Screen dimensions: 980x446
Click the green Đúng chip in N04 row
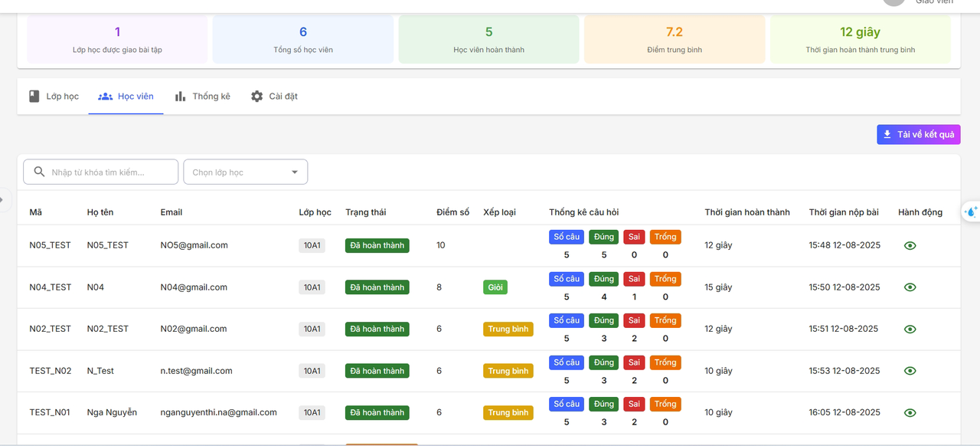tap(604, 279)
